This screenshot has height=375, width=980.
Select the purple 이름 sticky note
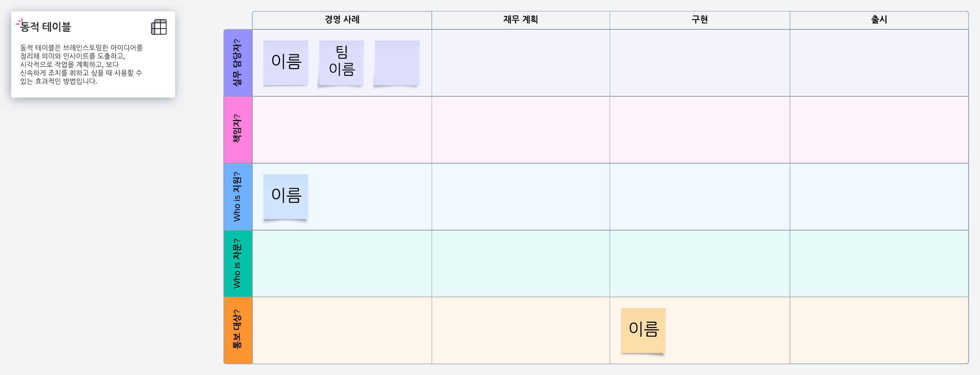286,62
